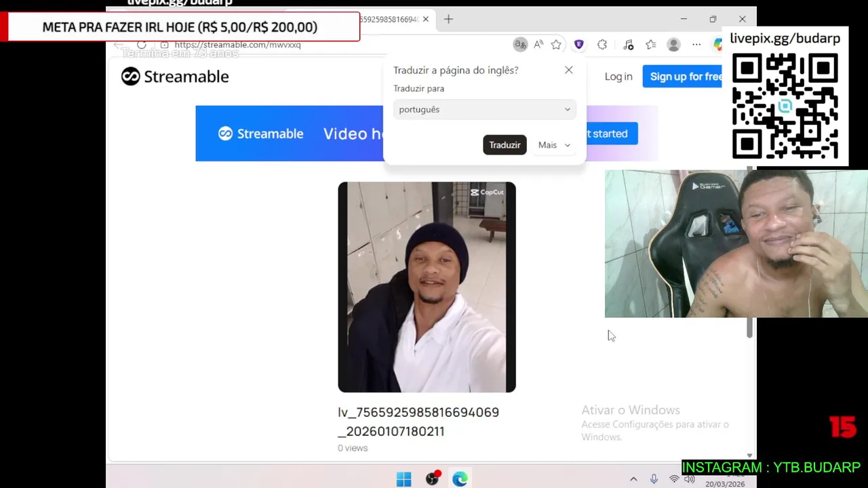
Task: Click the translate page icon in address bar
Action: tap(520, 45)
